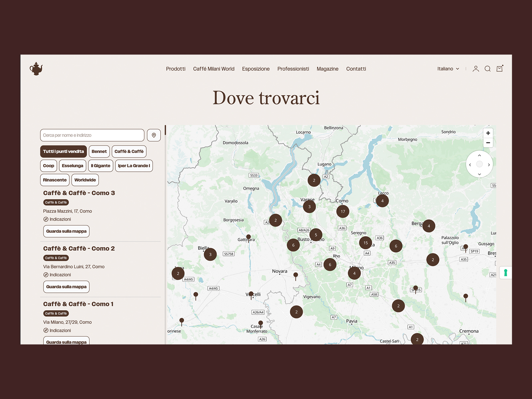The width and height of the screenshot is (532, 399).
Task: Enable the Esselunga filter
Action: point(72,166)
